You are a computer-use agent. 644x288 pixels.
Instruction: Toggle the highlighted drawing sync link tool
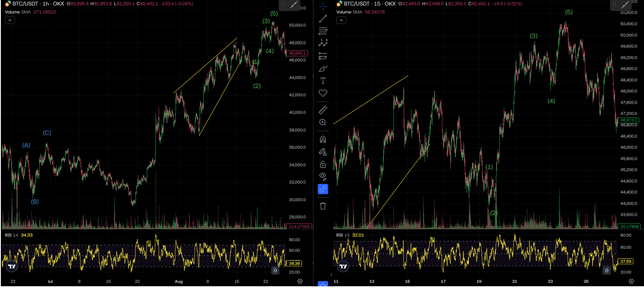[x=323, y=189]
